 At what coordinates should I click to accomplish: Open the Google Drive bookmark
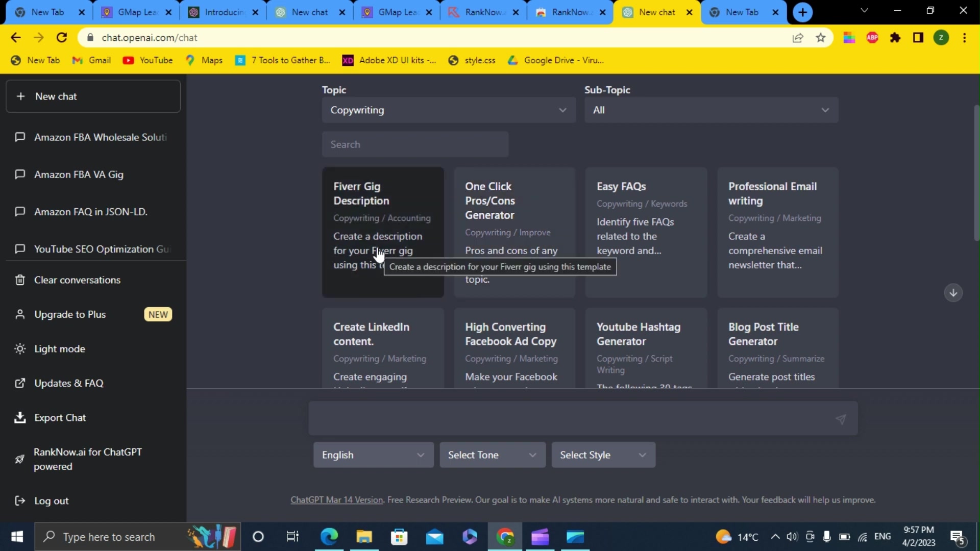pos(556,60)
